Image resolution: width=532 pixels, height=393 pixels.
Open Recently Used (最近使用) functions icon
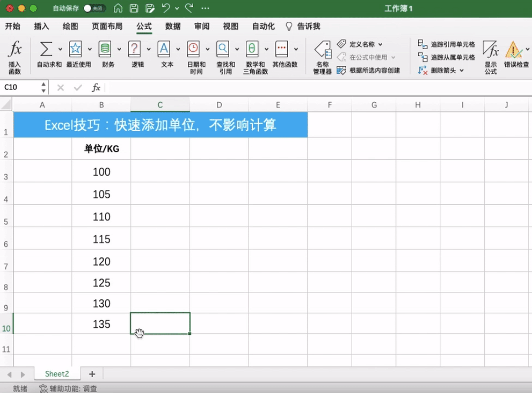(x=75, y=49)
